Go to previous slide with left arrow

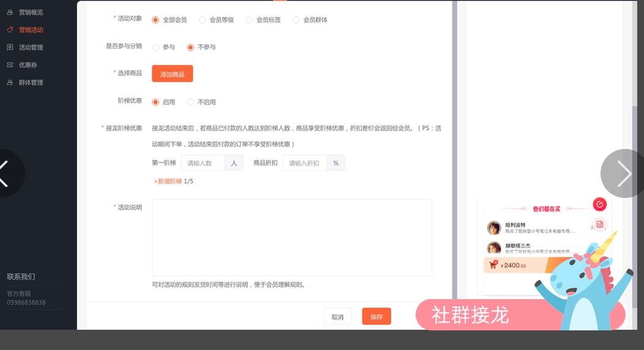tap(5, 173)
